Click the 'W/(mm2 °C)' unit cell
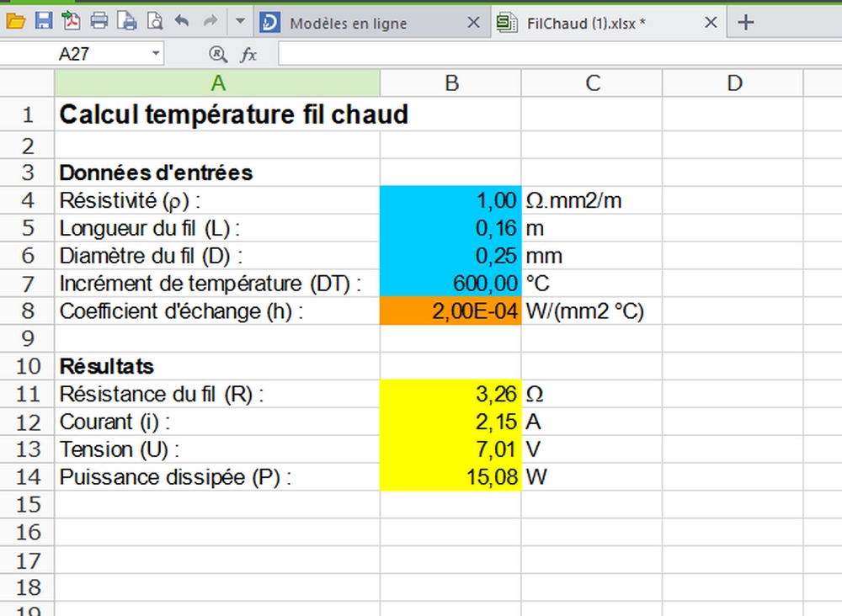 pos(592,311)
